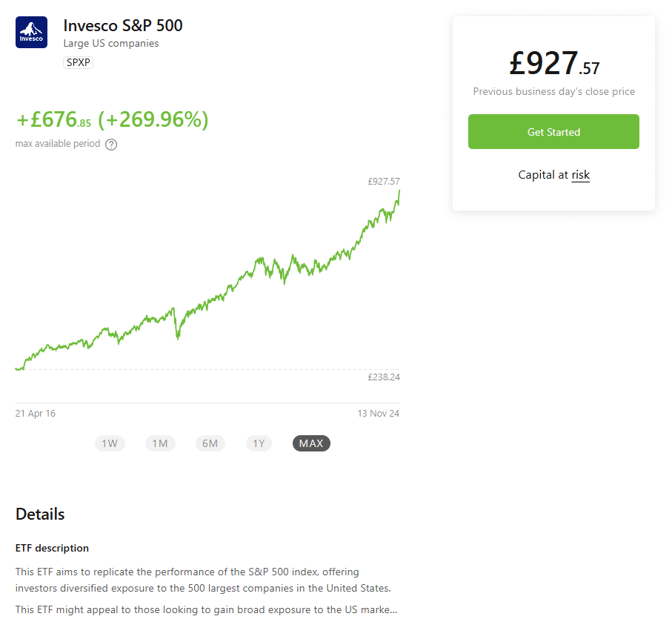Click the 21 Apr 16 start date label
The width and height of the screenshot is (672, 622).
coord(35,414)
